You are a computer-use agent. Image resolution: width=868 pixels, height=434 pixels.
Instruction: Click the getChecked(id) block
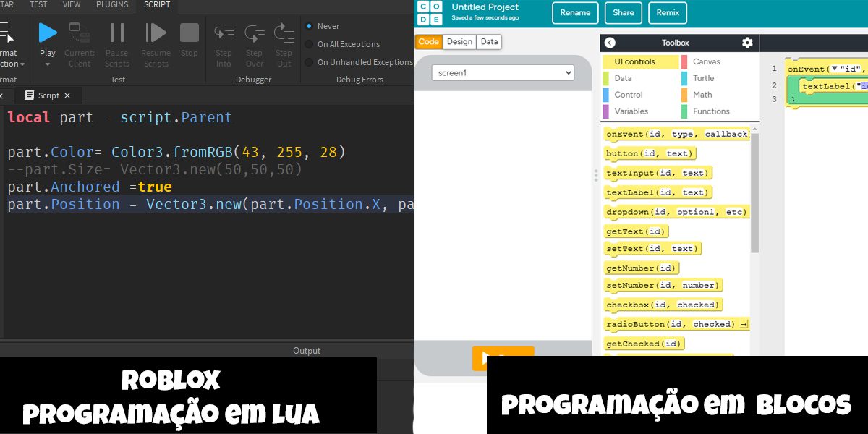(x=644, y=344)
